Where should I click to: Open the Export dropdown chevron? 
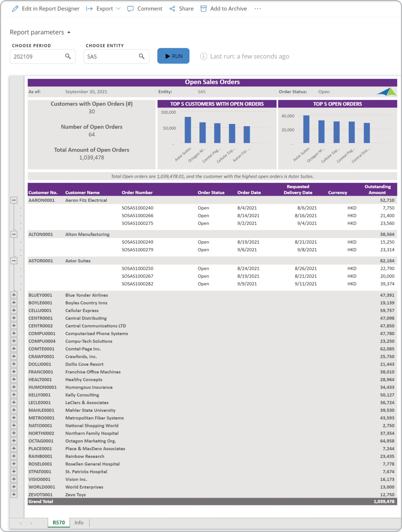(x=118, y=9)
